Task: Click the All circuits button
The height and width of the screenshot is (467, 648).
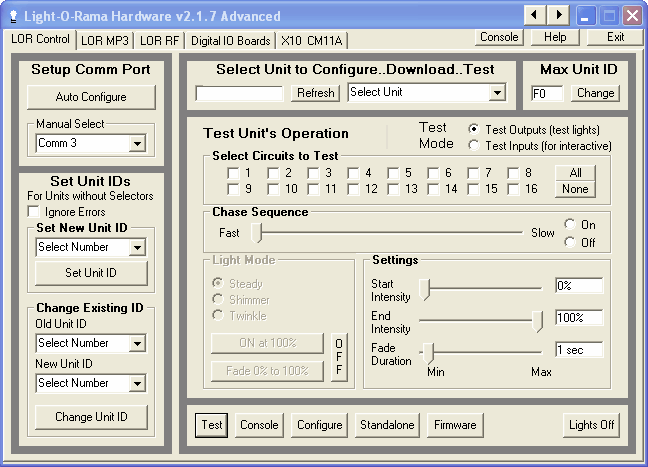Action: [x=575, y=173]
